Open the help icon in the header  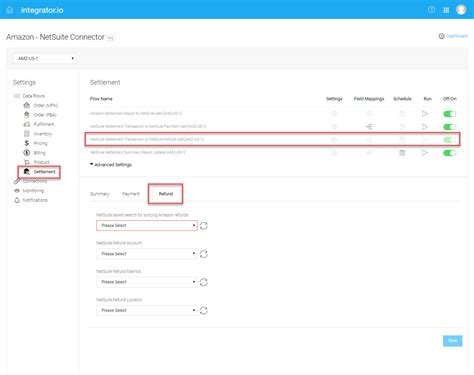431,10
